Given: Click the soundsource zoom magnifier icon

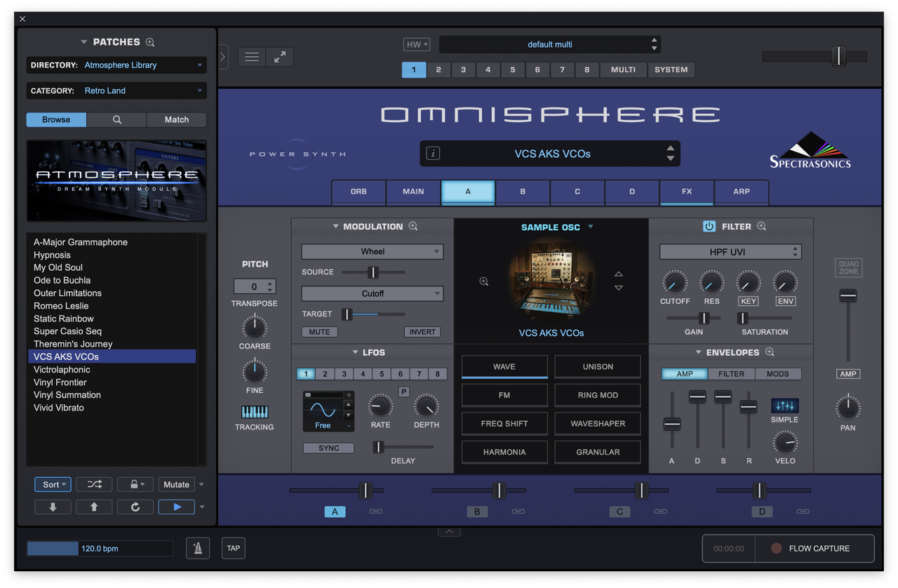Looking at the screenshot, I should point(484,281).
